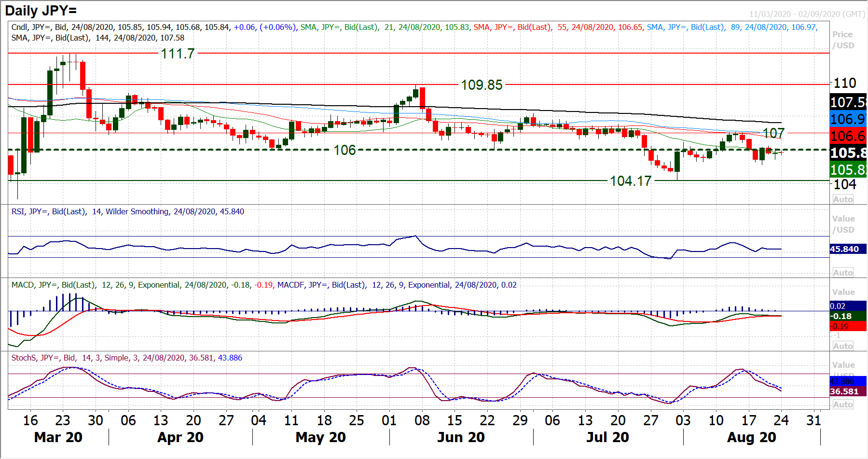This screenshot has width=868, height=459.
Task: Click the SMA 89 legend entry
Action: tap(732, 27)
